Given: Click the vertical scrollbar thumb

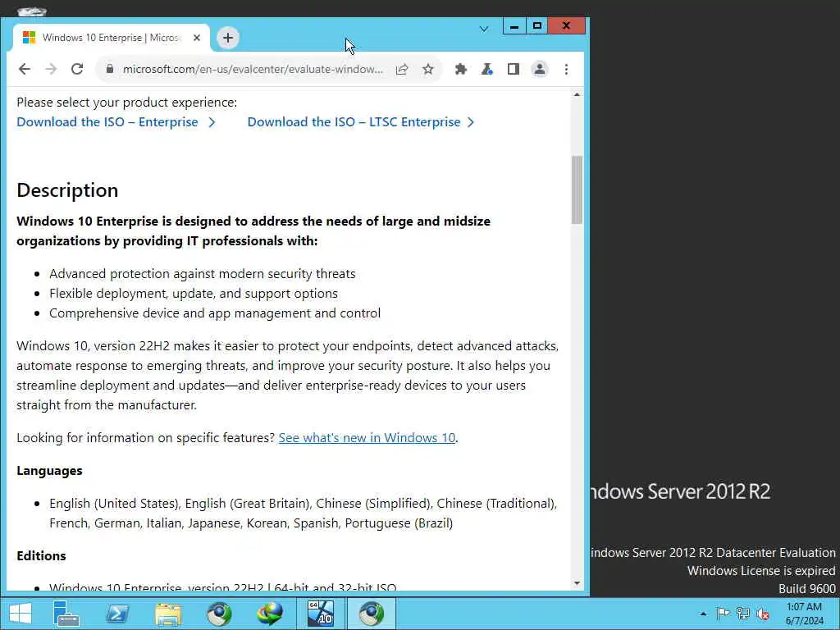Looking at the screenshot, I should (x=577, y=189).
